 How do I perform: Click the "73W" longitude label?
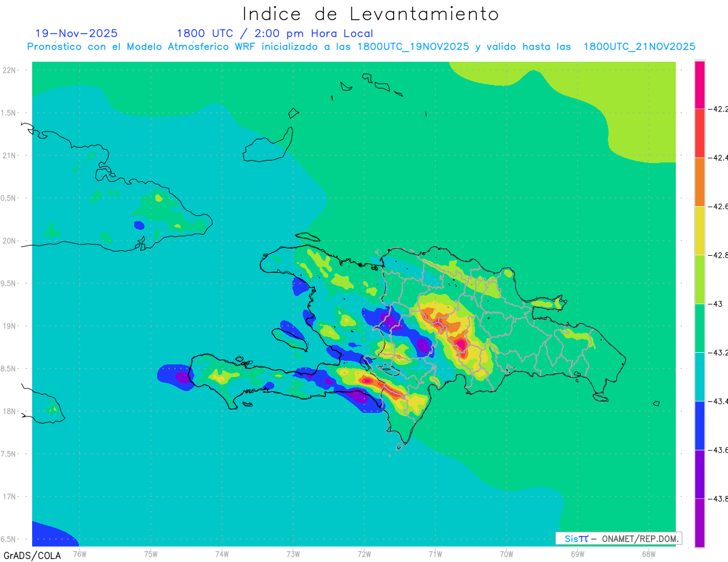pyautogui.click(x=293, y=553)
